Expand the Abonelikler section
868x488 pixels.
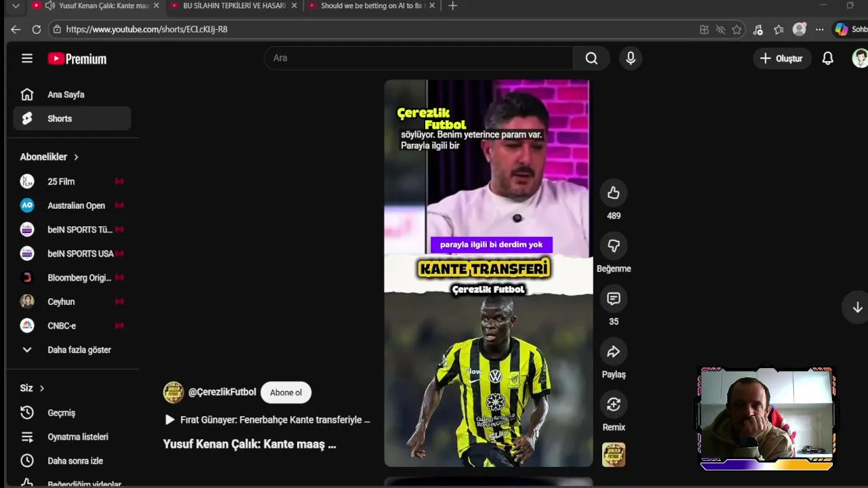pyautogui.click(x=50, y=157)
